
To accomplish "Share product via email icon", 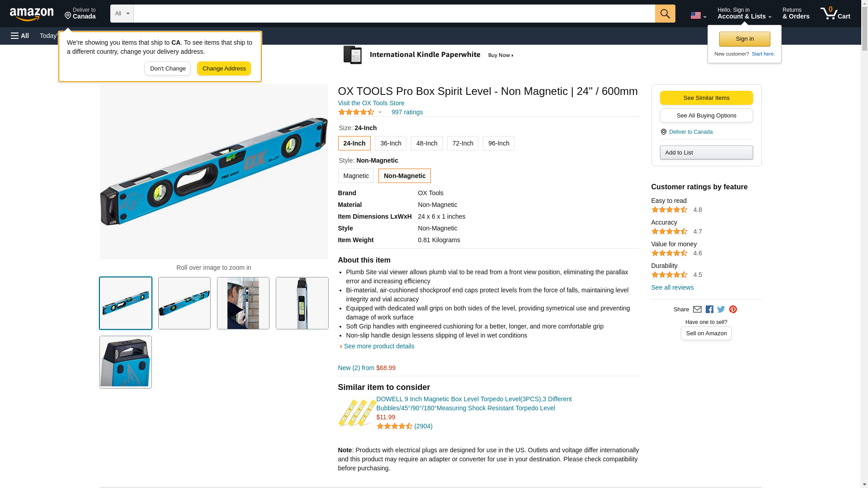I will [697, 310].
